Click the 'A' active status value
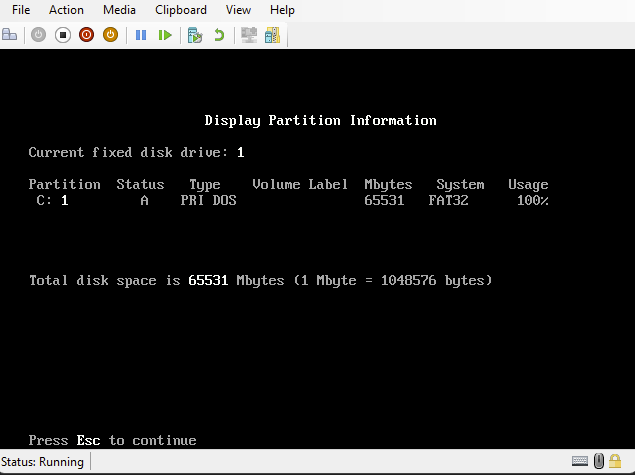The height and width of the screenshot is (475, 635). [x=144, y=200]
